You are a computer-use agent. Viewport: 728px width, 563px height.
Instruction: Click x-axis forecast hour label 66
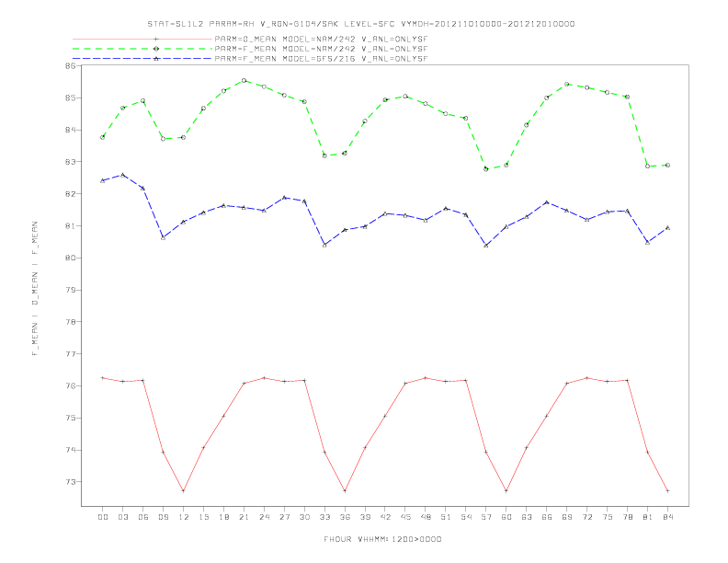click(547, 517)
